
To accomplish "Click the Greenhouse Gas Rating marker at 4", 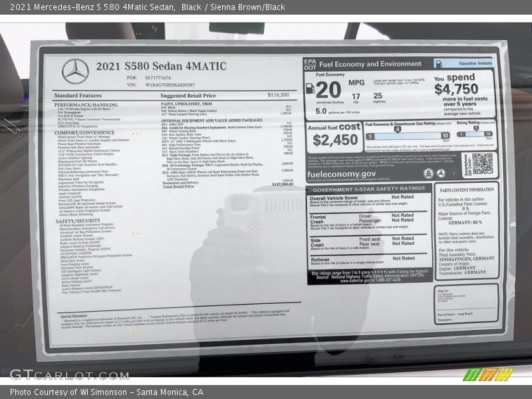I will [x=397, y=128].
